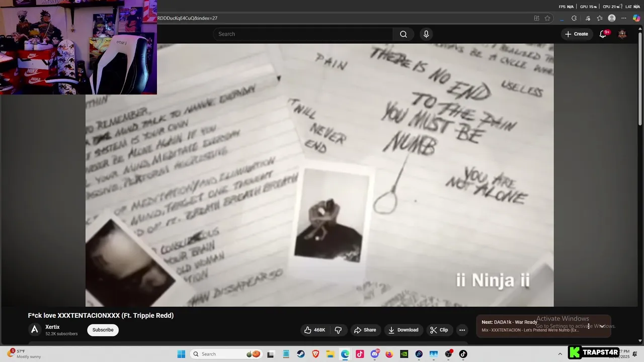Click the YouTube search magnifier button
The image size is (644, 362).
tap(403, 34)
